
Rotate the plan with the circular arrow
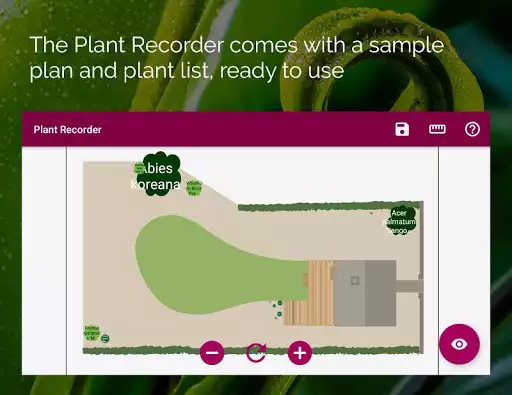tap(256, 353)
